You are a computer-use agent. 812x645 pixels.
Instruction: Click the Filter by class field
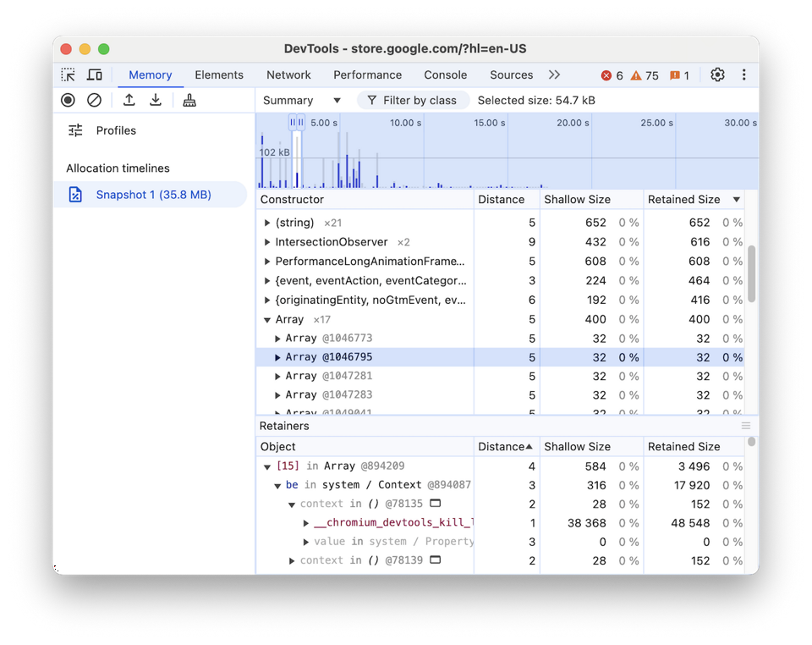click(x=413, y=100)
